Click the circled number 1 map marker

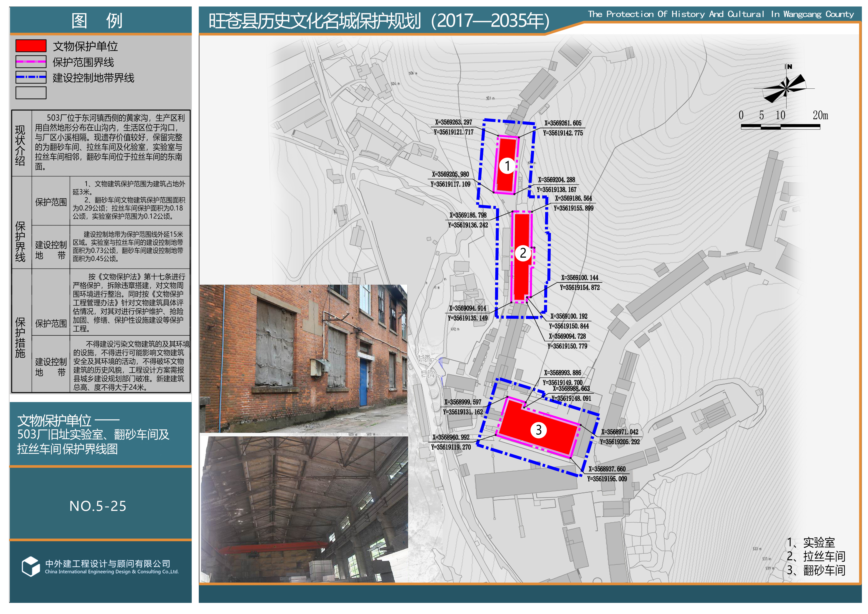pos(507,166)
